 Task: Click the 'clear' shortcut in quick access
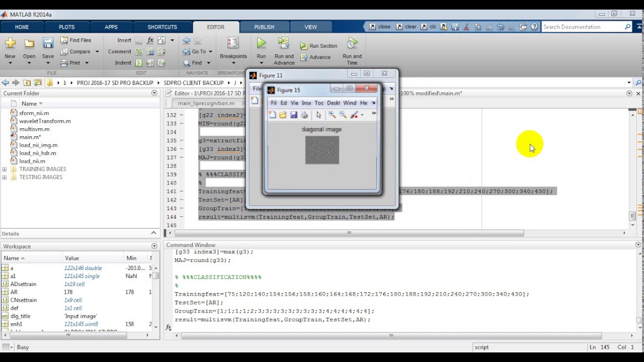406,27
